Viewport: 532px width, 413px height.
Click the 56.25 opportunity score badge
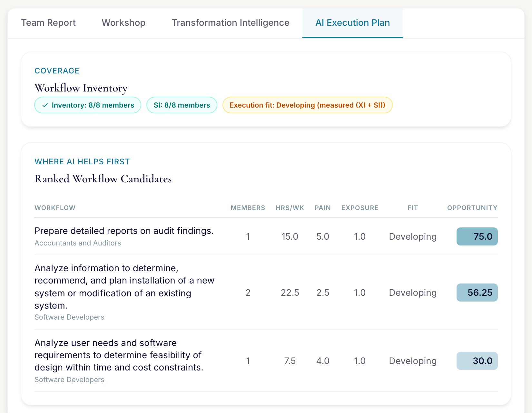pyautogui.click(x=477, y=293)
